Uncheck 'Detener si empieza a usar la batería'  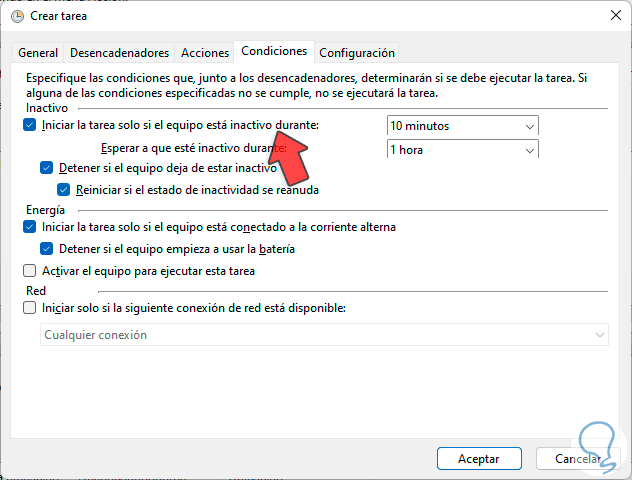[46, 249]
